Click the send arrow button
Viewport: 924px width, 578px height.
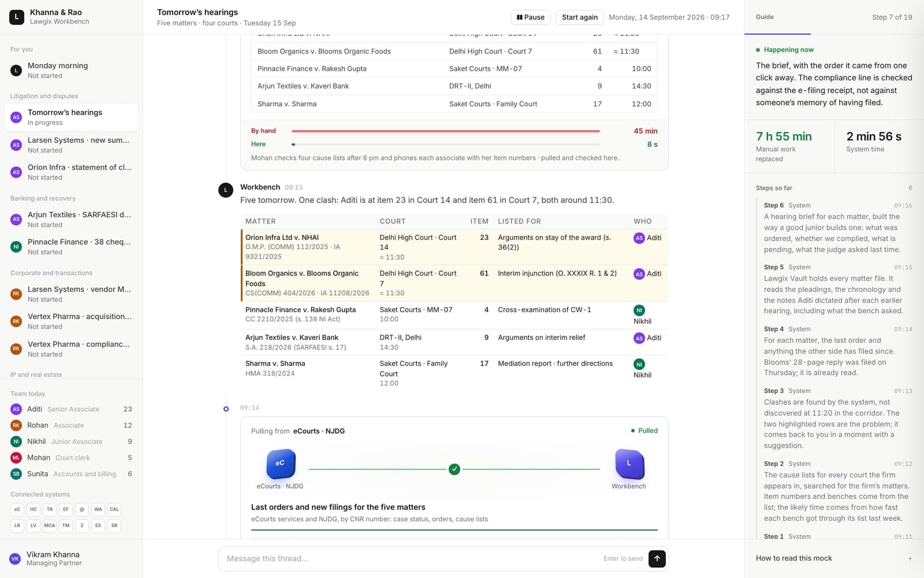[x=657, y=558]
